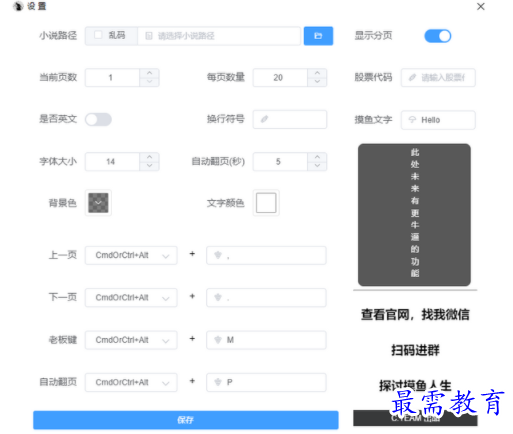Click the key icon in 自动翻页 field
The height and width of the screenshot is (434, 513).
pyautogui.click(x=218, y=382)
